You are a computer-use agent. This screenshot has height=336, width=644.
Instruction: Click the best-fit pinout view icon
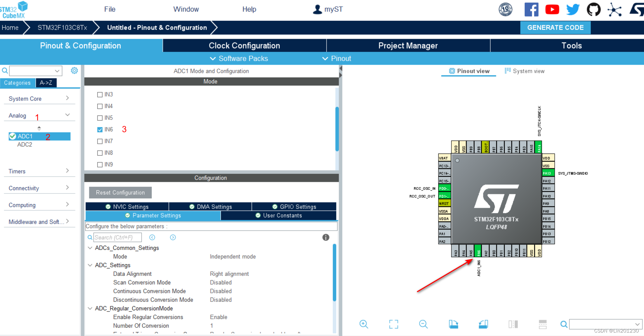pyautogui.click(x=393, y=324)
